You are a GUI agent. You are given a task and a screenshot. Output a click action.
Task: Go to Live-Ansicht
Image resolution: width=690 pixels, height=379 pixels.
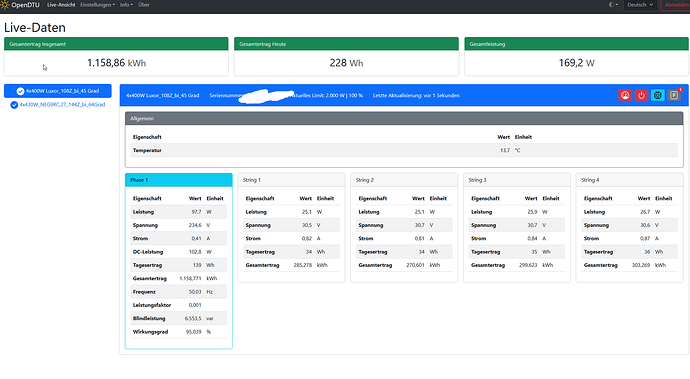pos(61,5)
